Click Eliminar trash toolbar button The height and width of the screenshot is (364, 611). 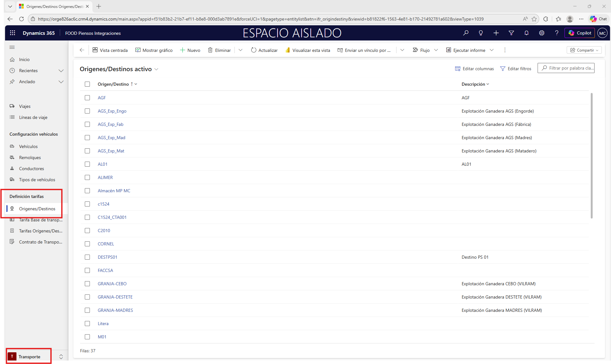click(219, 50)
